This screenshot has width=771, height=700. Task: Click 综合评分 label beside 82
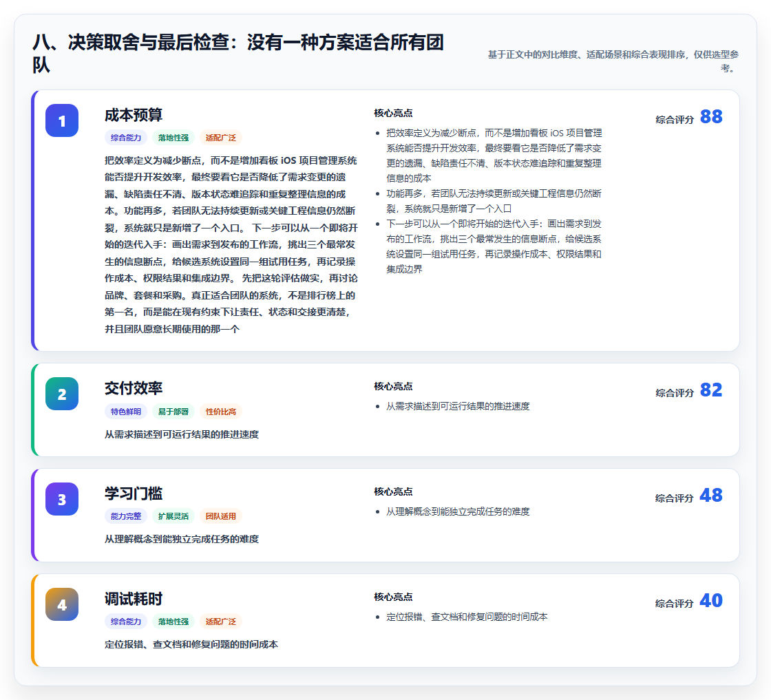[x=675, y=393]
